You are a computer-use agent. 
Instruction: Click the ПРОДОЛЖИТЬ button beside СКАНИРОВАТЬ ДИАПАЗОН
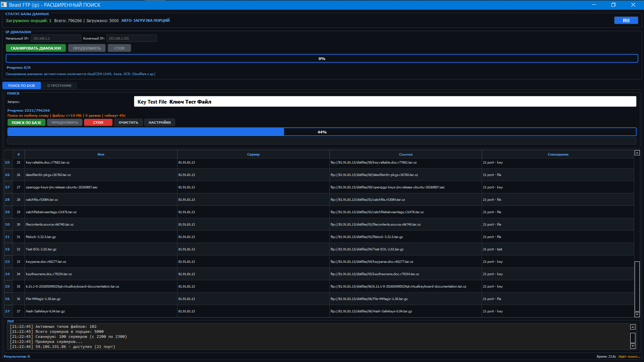(x=87, y=48)
